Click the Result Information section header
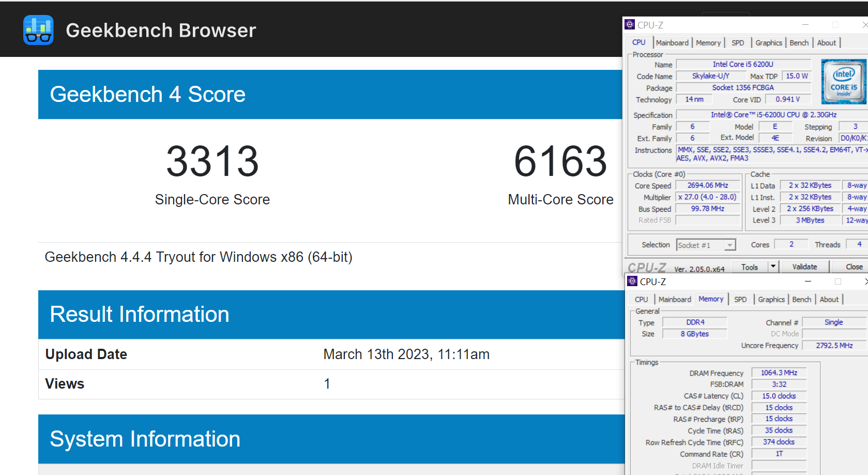 coord(331,315)
